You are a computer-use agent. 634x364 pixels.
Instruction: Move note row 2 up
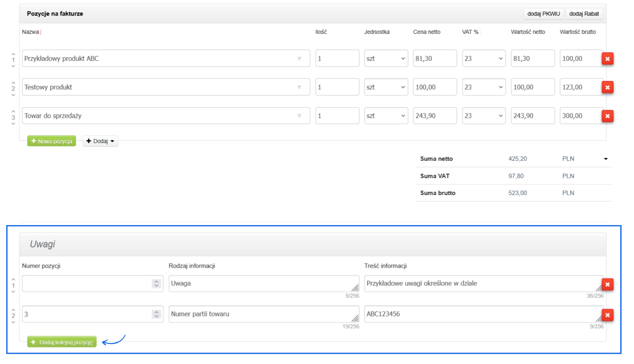click(13, 310)
